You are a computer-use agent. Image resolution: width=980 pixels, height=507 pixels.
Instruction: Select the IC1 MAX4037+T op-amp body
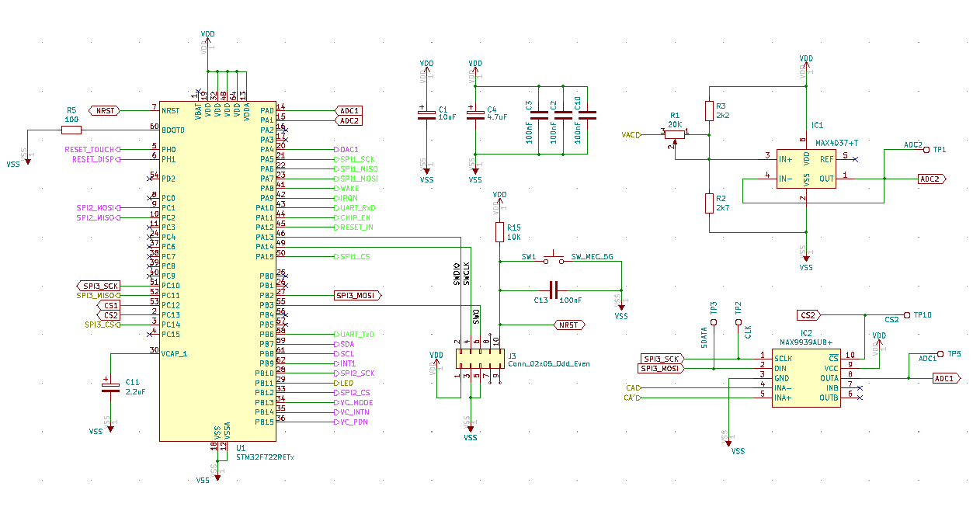(806, 168)
